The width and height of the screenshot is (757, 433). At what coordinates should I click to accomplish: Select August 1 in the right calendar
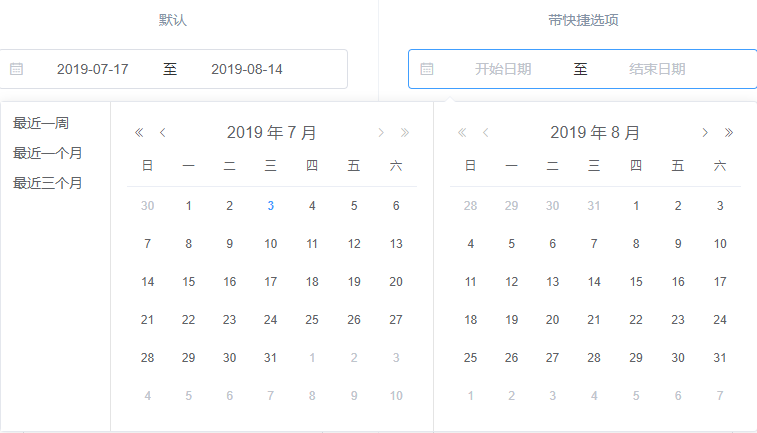(x=636, y=206)
